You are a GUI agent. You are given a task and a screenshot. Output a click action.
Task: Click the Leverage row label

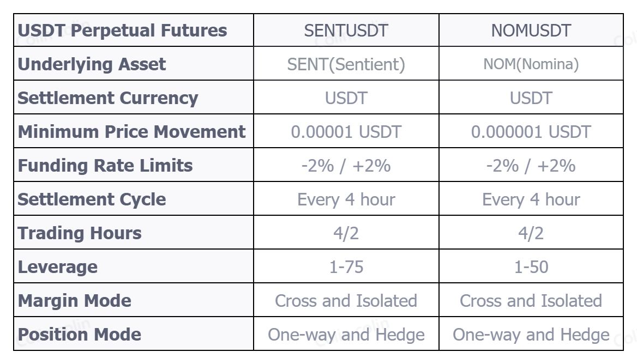pyautogui.click(x=58, y=267)
